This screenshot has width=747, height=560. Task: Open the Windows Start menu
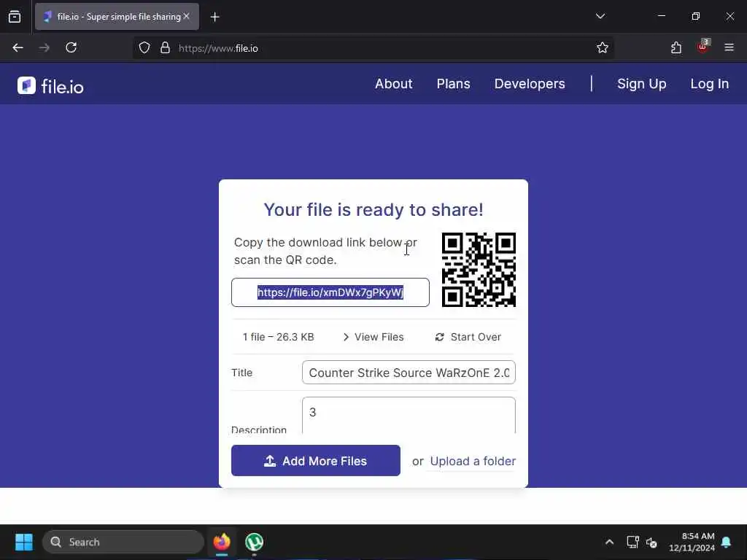pyautogui.click(x=24, y=542)
